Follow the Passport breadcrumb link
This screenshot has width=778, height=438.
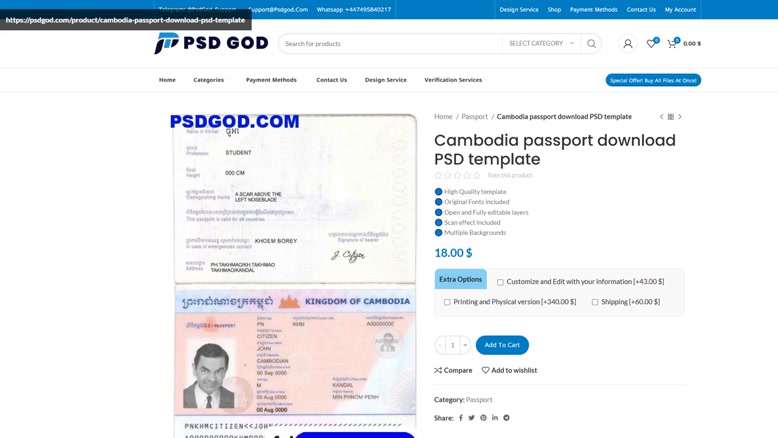coord(474,117)
